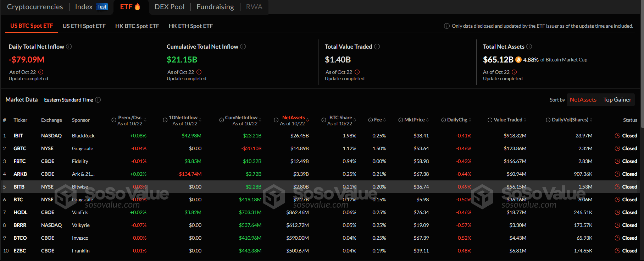Open the Cryptocurrencies tab

click(35, 7)
